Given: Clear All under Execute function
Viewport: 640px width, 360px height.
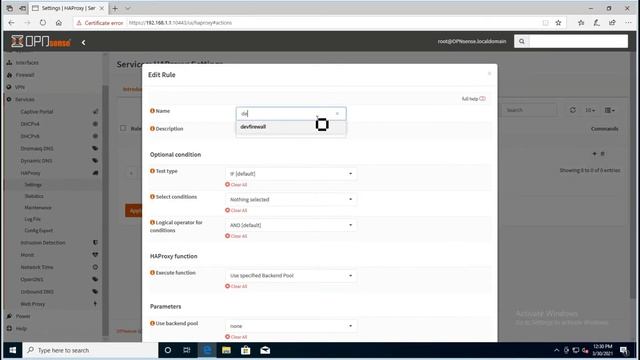Looking at the screenshot, I should [236, 287].
